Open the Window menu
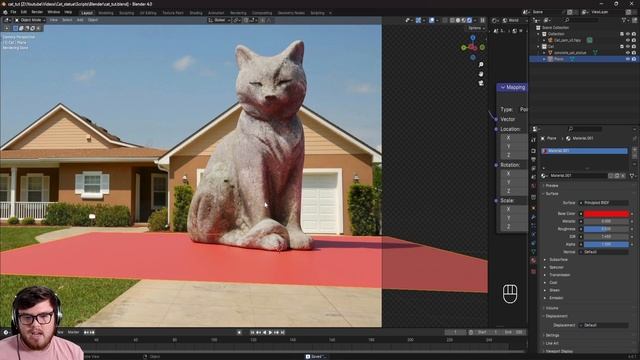Screen dimensions: 640x360 click(53, 12)
